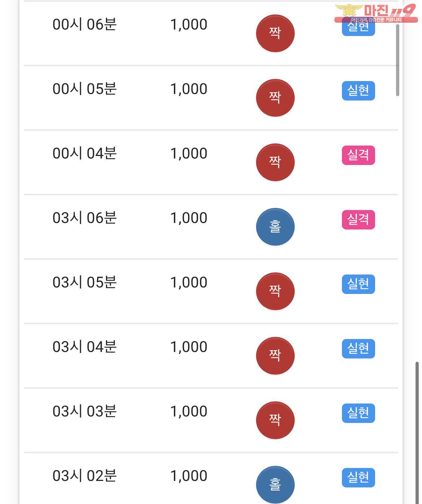The width and height of the screenshot is (422, 504).
Task: Click the 마진119 logo at the top
Action: (x=376, y=13)
